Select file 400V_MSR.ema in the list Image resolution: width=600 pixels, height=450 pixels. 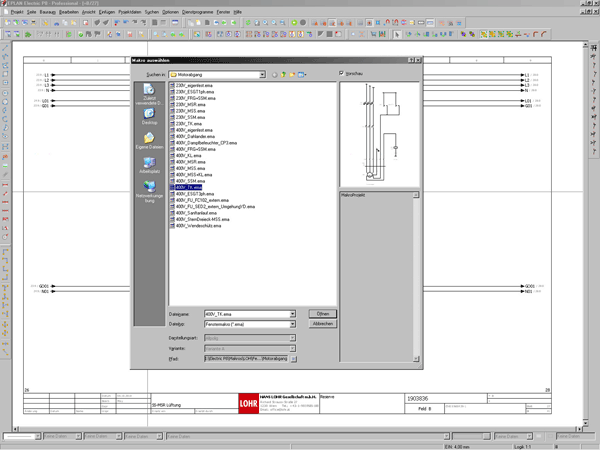point(190,161)
